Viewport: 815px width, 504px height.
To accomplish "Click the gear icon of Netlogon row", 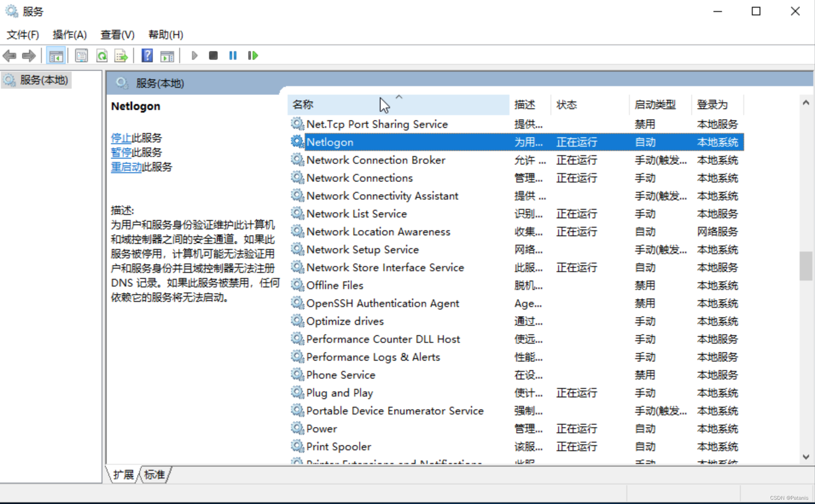I will coord(297,142).
